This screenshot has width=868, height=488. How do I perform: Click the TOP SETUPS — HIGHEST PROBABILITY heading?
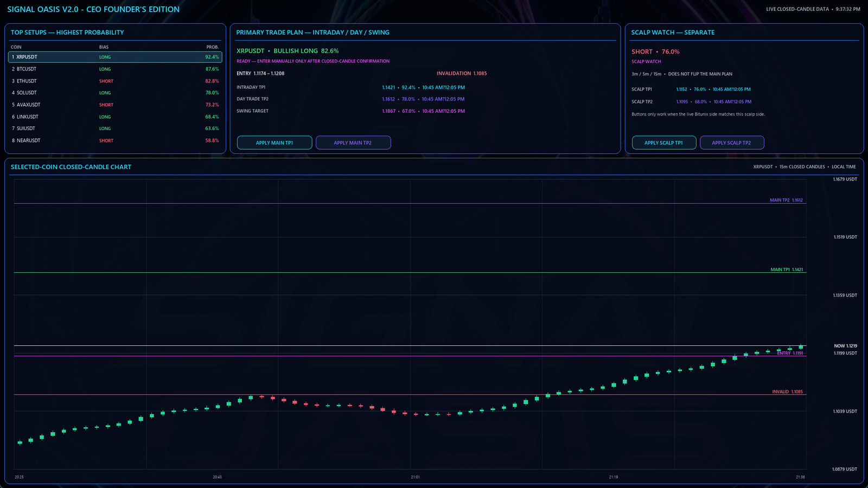tap(67, 33)
